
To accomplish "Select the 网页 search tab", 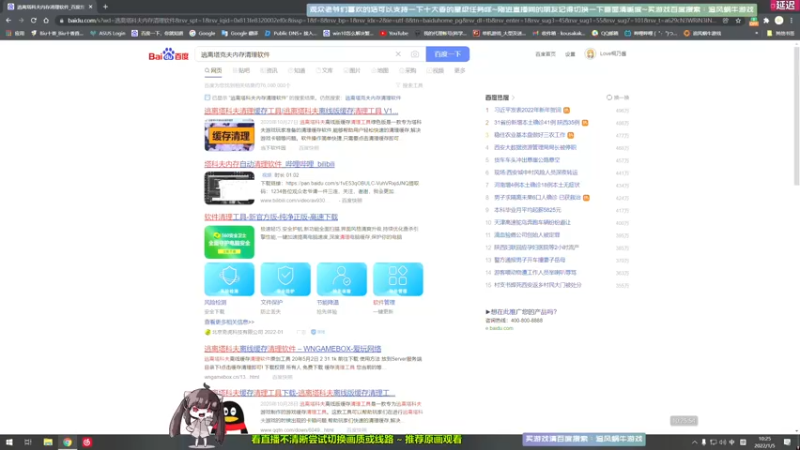I will click(213, 70).
